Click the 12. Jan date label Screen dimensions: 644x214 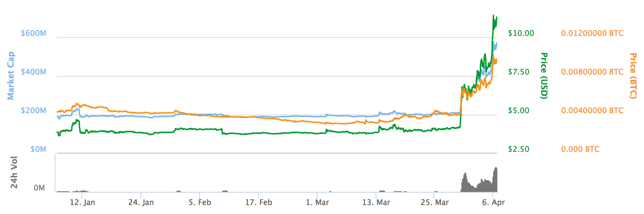coord(82,203)
